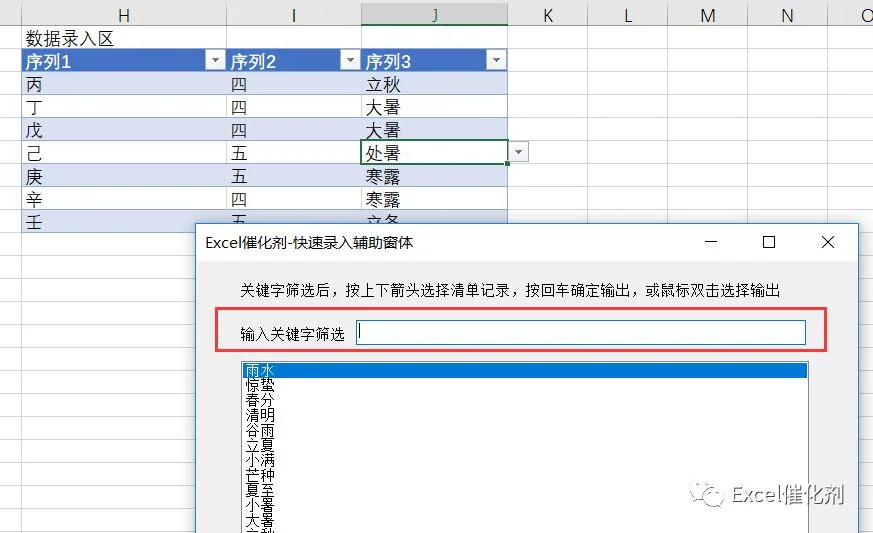Viewport: 873px width, 533px height.
Task: Select cell 大暑 in the 丁 row
Action: pyautogui.click(x=434, y=106)
